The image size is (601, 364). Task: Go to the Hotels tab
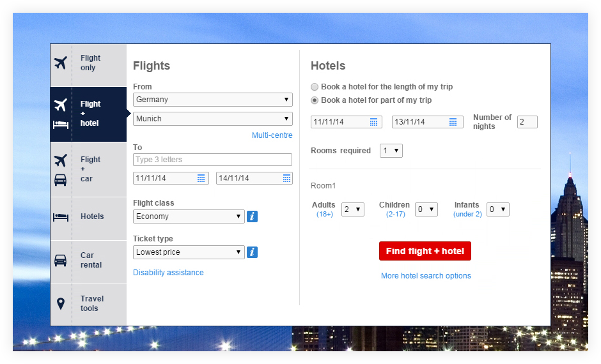[x=88, y=218]
